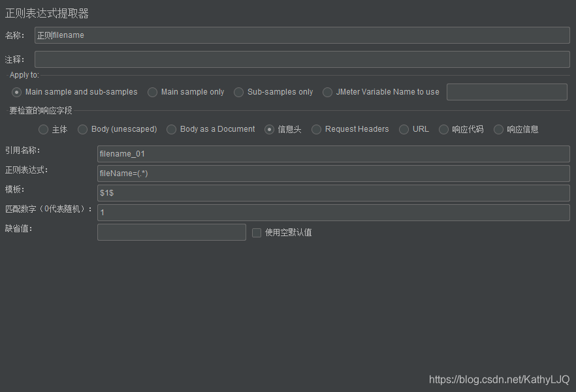Edit the 模板 field showing $1$
The image size is (576, 392).
point(333,192)
